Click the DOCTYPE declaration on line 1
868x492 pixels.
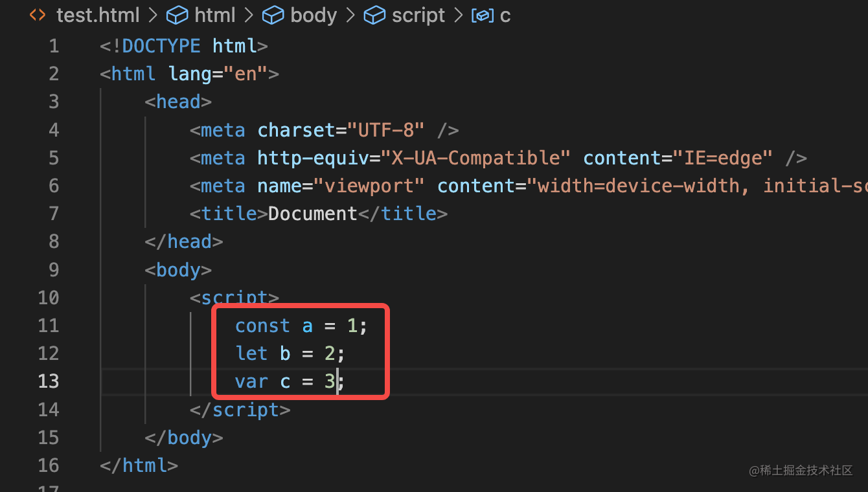pyautogui.click(x=184, y=45)
